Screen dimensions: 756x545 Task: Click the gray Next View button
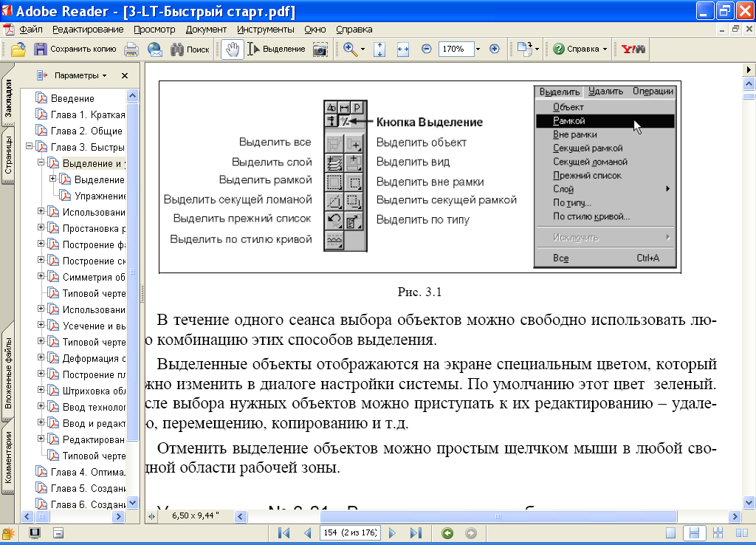click(471, 533)
